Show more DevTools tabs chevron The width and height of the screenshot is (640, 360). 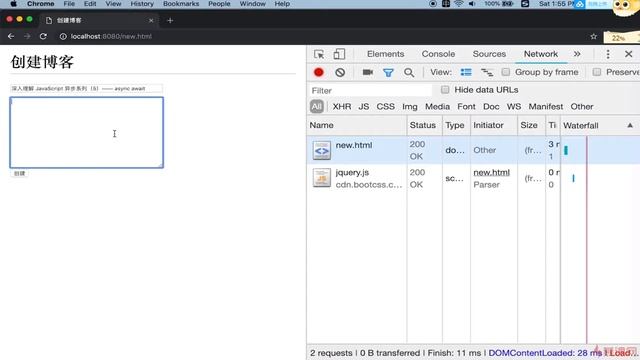click(x=577, y=54)
